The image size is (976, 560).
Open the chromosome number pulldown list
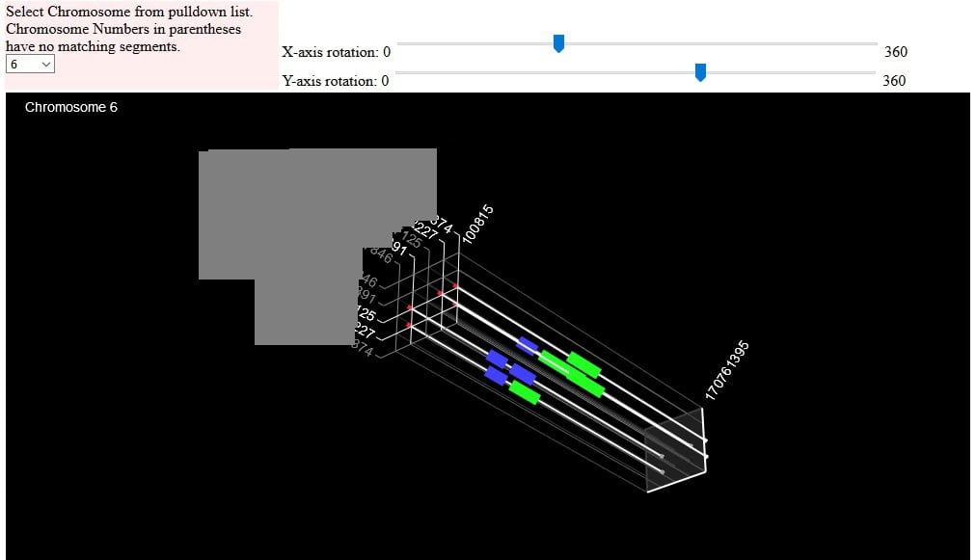tap(30, 64)
